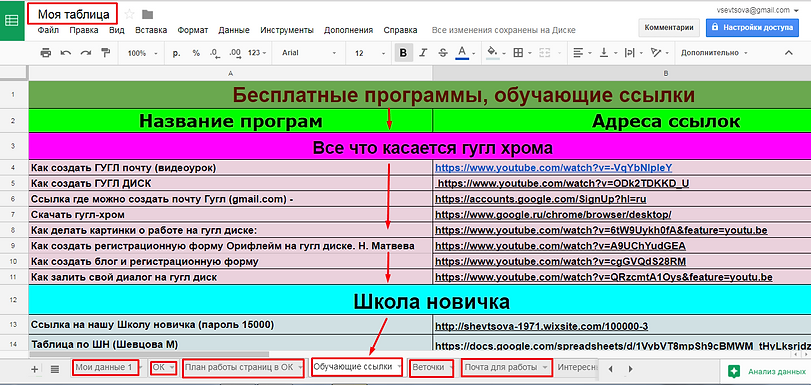Toggle italic formatting
811x385 pixels.
(x=423, y=53)
